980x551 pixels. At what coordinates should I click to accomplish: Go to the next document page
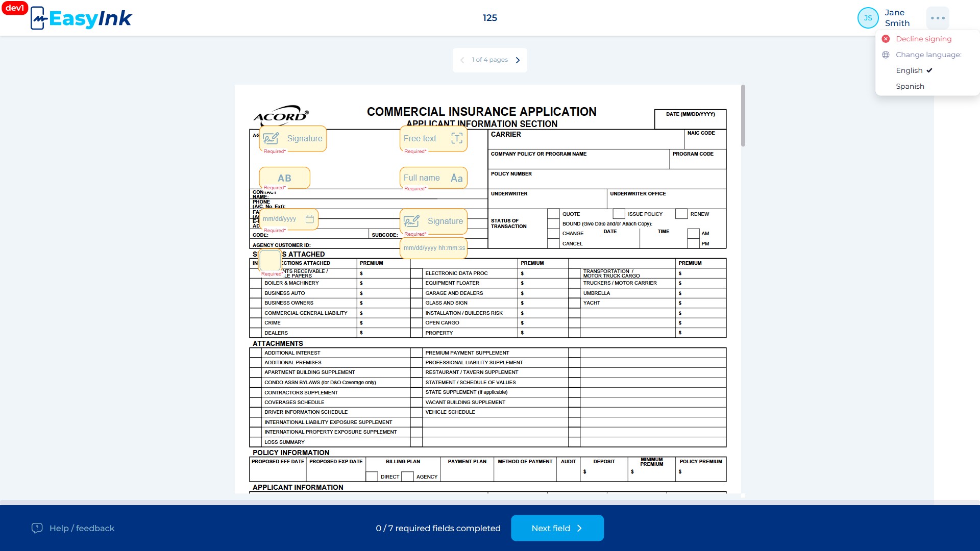click(518, 60)
